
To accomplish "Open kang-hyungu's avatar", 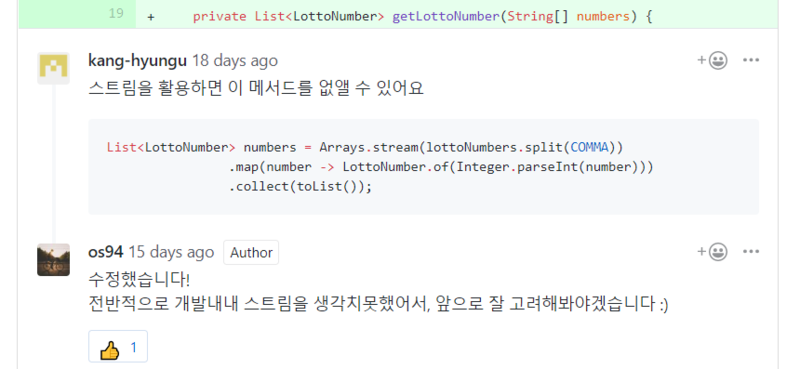I will pyautogui.click(x=53, y=68).
